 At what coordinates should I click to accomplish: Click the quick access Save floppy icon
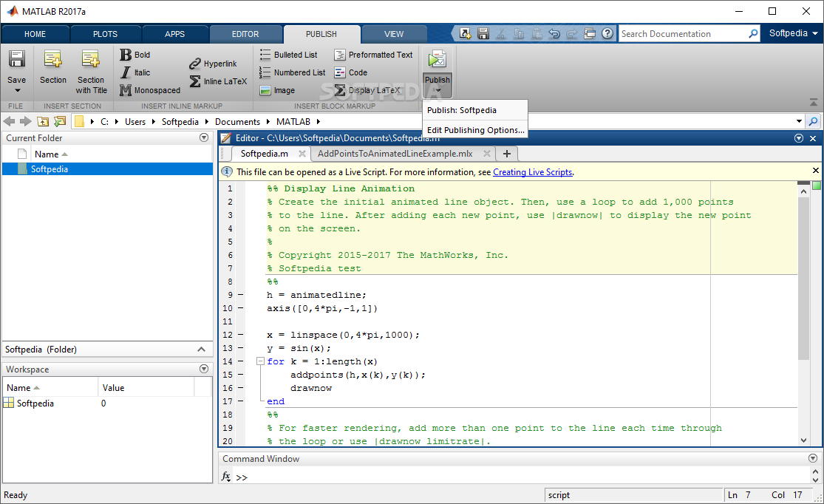(x=483, y=34)
